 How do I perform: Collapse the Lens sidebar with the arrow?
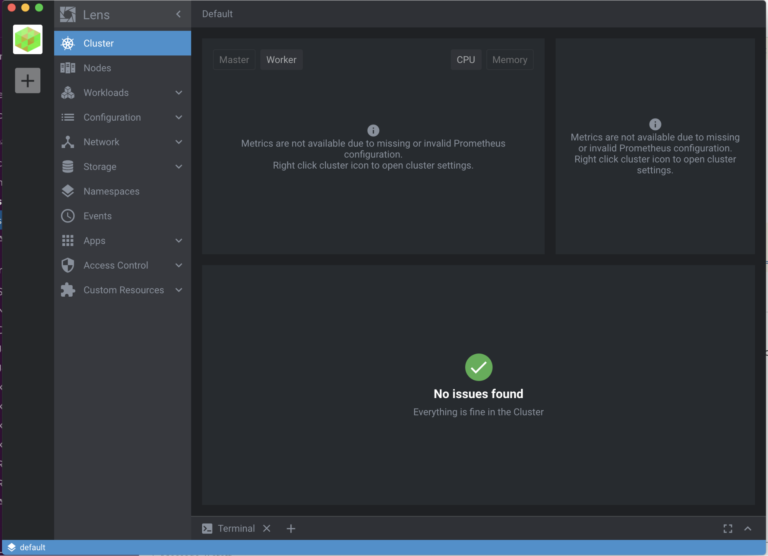pos(179,15)
